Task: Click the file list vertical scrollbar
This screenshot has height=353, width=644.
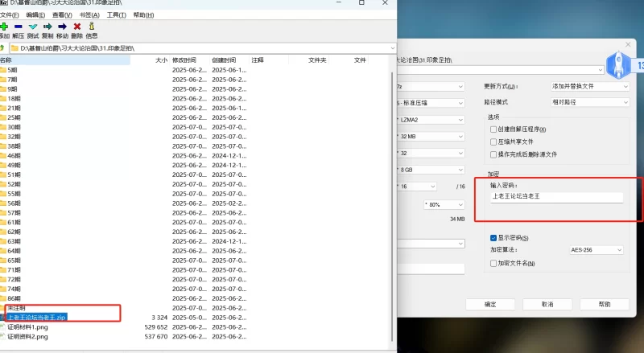Action: 392,205
